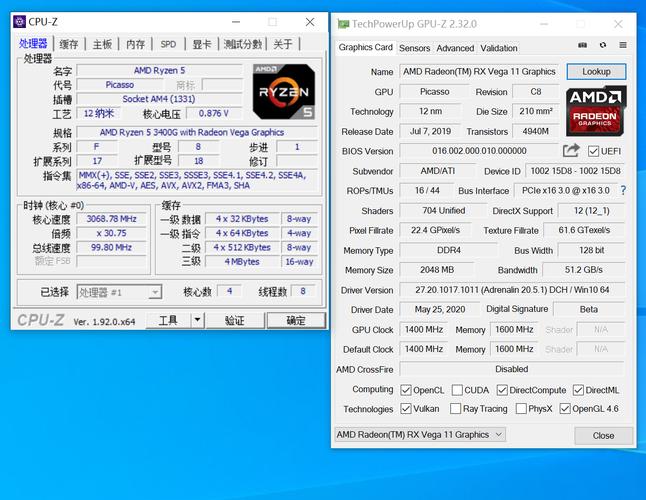This screenshot has width=646, height=500.
Task: Toggle the CUDA checkbox
Action: [x=457, y=390]
